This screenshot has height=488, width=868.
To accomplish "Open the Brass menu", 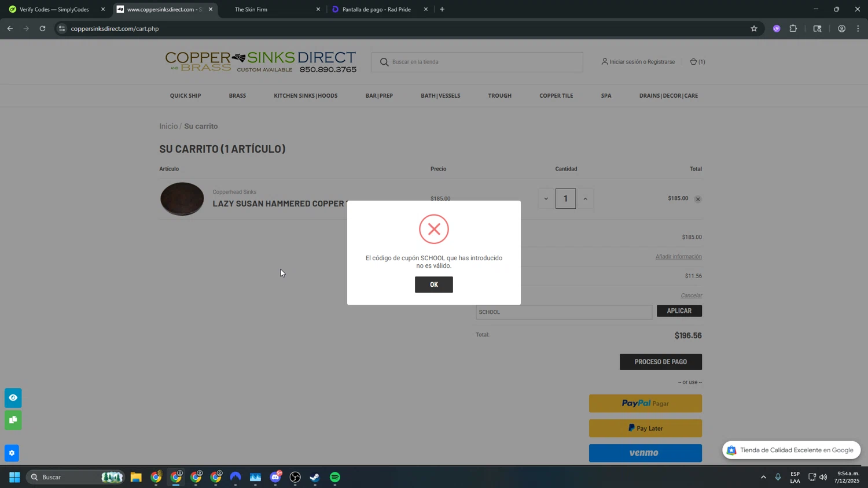I will [x=237, y=96].
